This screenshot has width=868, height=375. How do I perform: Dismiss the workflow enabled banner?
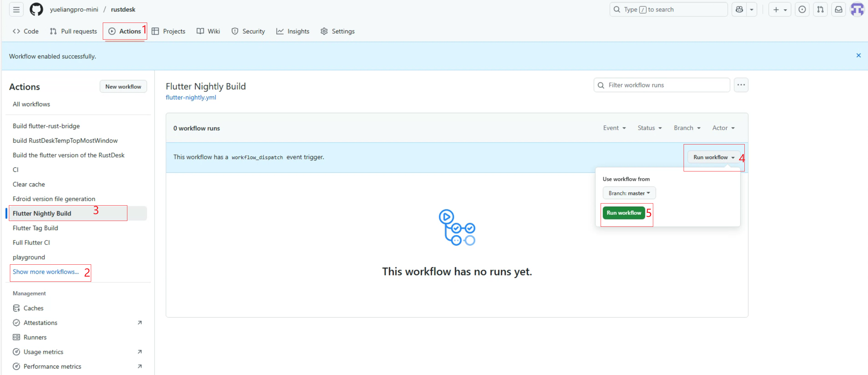858,56
